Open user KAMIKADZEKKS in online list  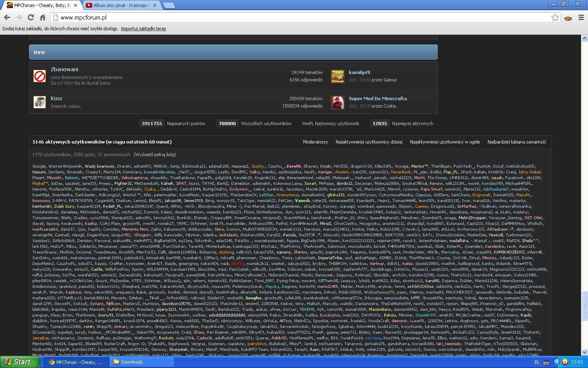(509, 252)
